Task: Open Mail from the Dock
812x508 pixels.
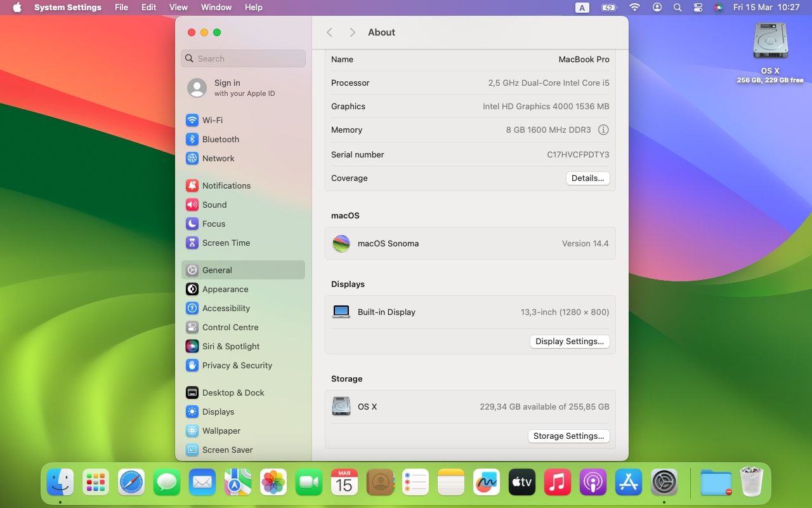Action: 202,483
